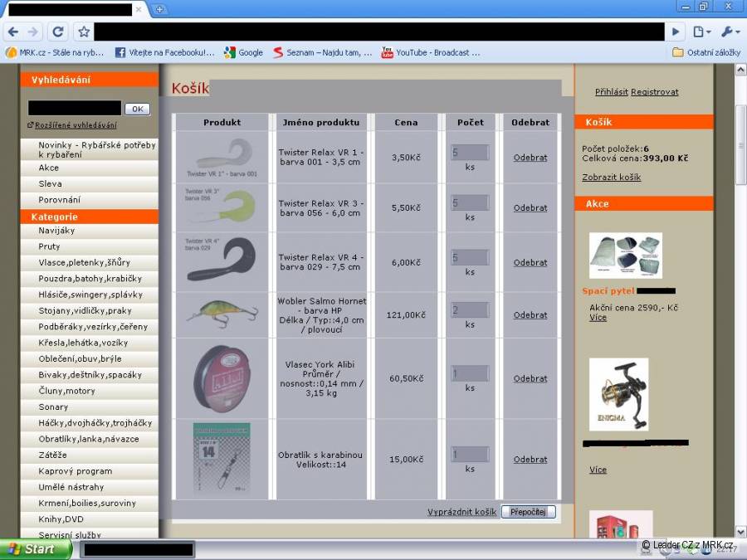Remove Twister Relax VR 4 via Odebrat
Screen dimensions: 747x560
point(530,263)
